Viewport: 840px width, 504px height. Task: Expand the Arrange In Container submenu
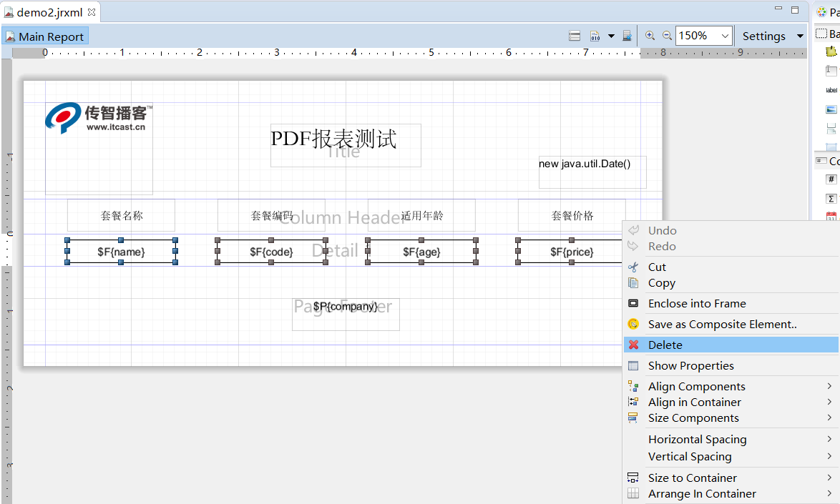[x=731, y=494]
